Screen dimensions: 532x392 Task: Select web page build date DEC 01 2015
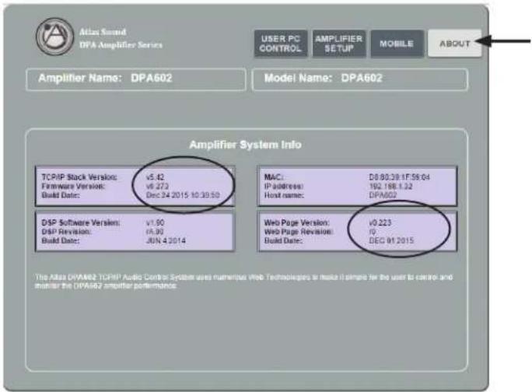pyautogui.click(x=391, y=240)
